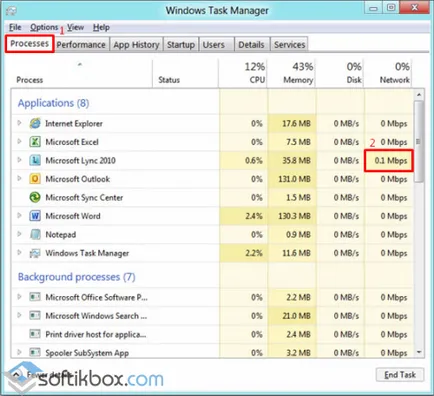Select Microsoft Windows Search 21.0 MB cell

(x=292, y=316)
